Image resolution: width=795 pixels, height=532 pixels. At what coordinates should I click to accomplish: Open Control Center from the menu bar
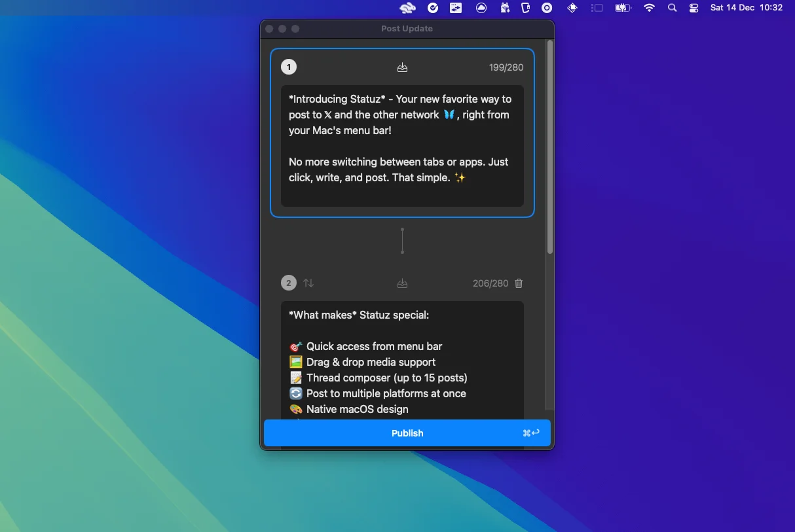[x=694, y=8]
